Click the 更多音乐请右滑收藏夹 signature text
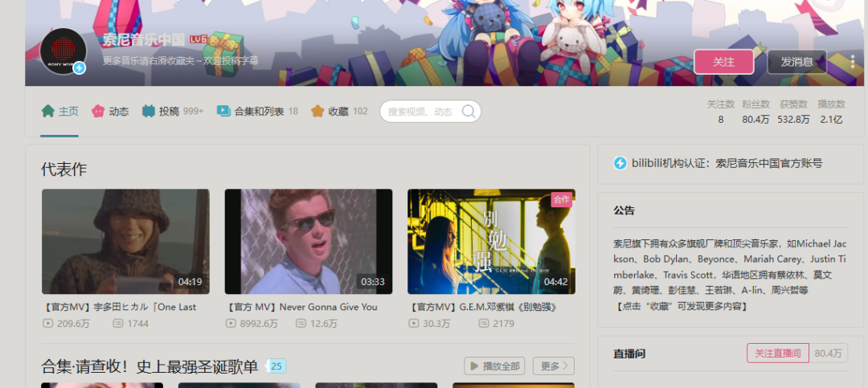 181,61
